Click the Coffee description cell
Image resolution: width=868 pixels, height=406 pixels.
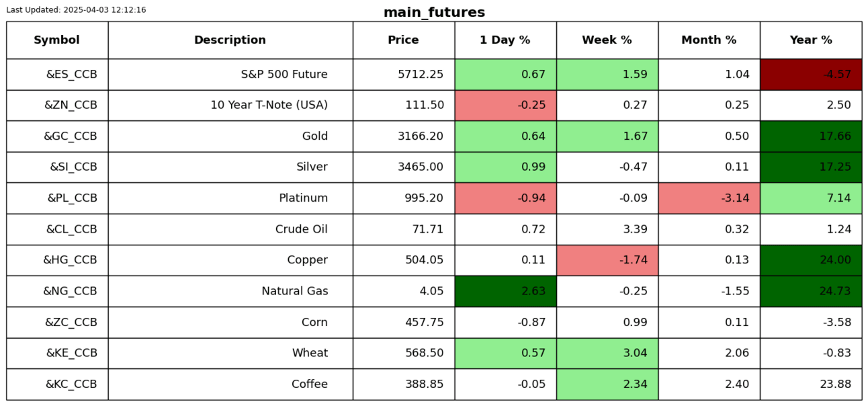tap(309, 384)
